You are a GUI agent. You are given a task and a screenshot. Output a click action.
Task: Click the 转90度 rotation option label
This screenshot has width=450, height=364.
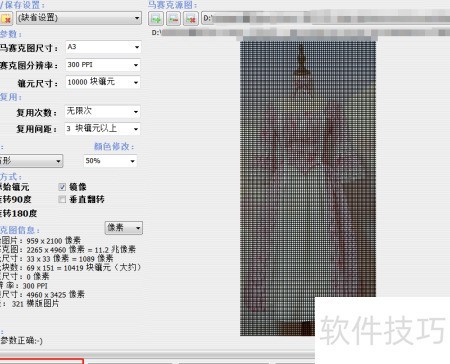click(16, 199)
